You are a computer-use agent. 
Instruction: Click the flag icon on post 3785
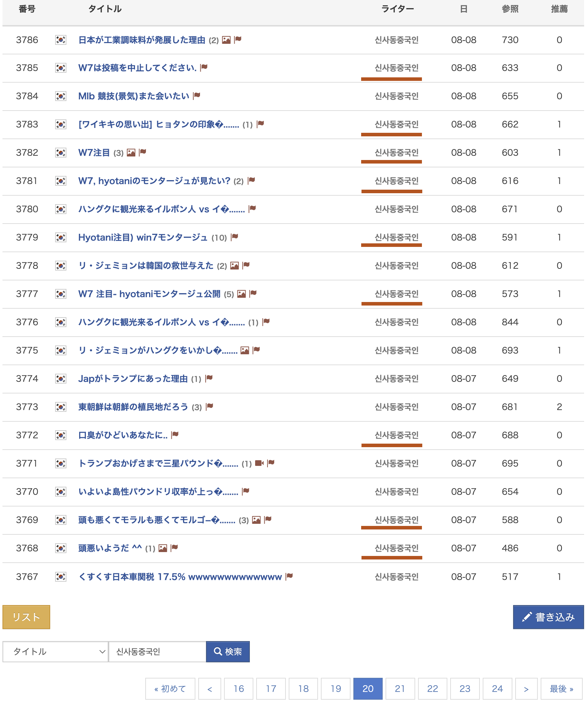pyautogui.click(x=204, y=67)
